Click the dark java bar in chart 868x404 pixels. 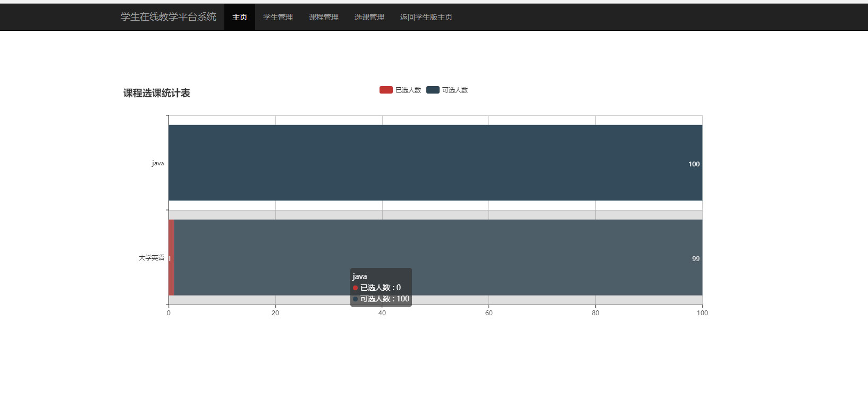(x=435, y=163)
